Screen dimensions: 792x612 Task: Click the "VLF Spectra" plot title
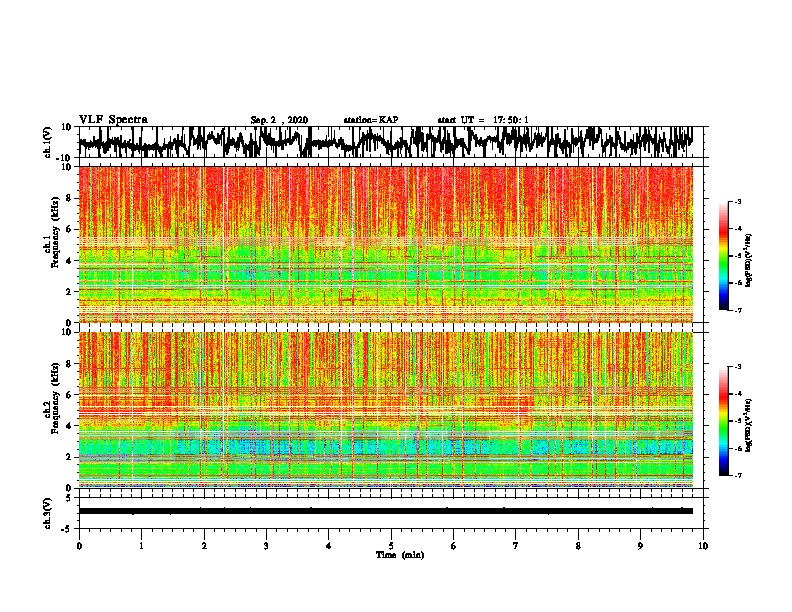coord(113,120)
